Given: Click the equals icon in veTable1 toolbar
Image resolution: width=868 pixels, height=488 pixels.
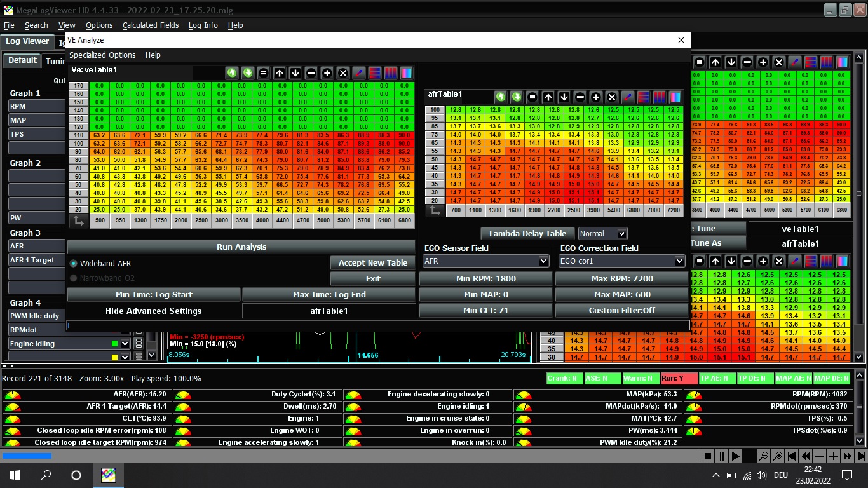Looking at the screenshot, I should [x=264, y=73].
